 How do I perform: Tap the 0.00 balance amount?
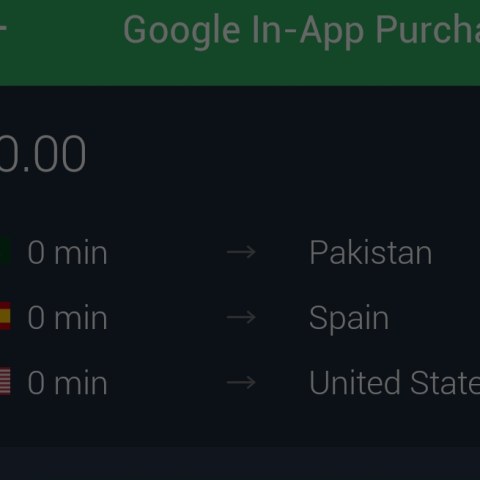(43, 154)
